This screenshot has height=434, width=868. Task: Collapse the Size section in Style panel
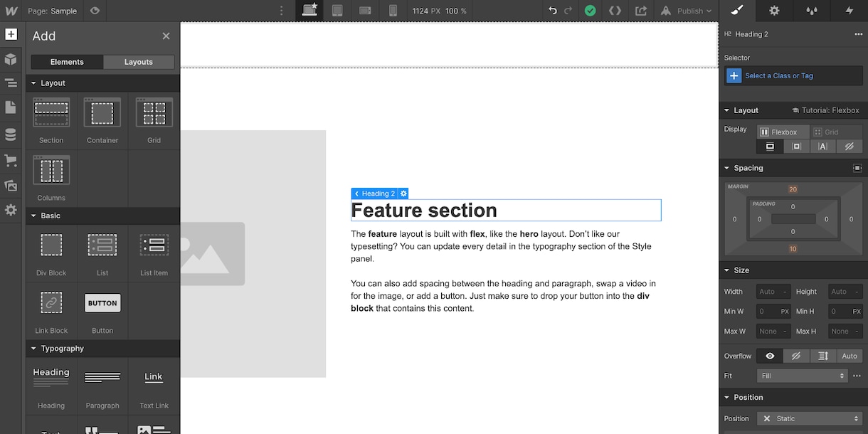[x=726, y=270]
